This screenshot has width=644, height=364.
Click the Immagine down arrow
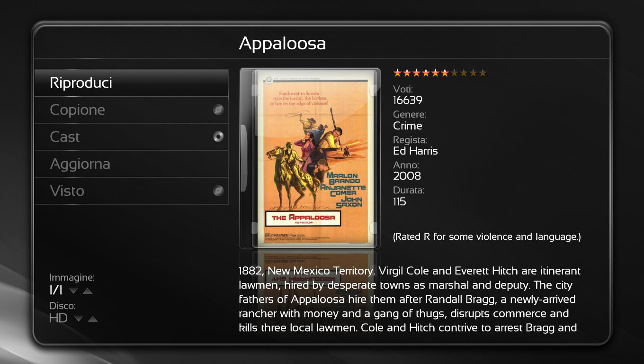pyautogui.click(x=73, y=291)
